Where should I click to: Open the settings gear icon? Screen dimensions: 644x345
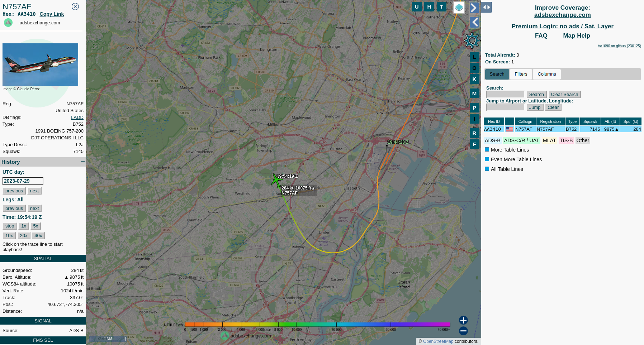coord(472,40)
